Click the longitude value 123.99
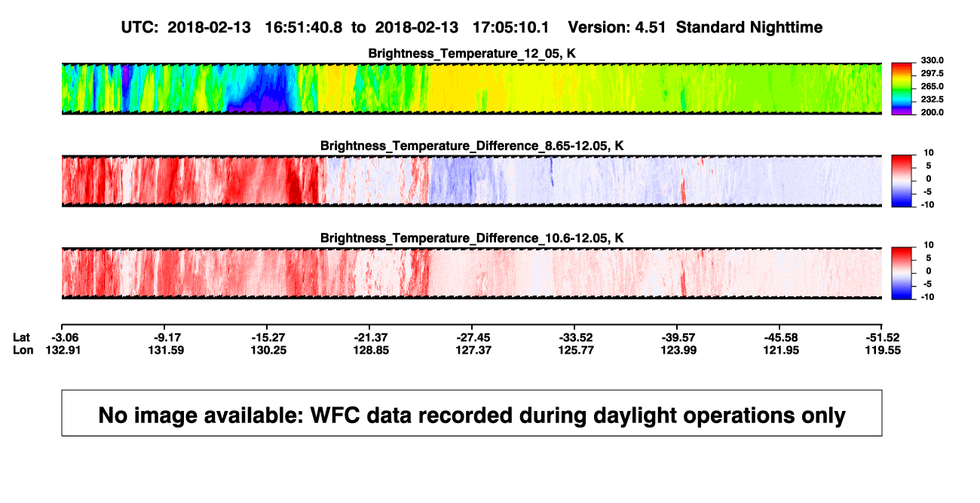The image size is (980, 503). pyautogui.click(x=677, y=350)
